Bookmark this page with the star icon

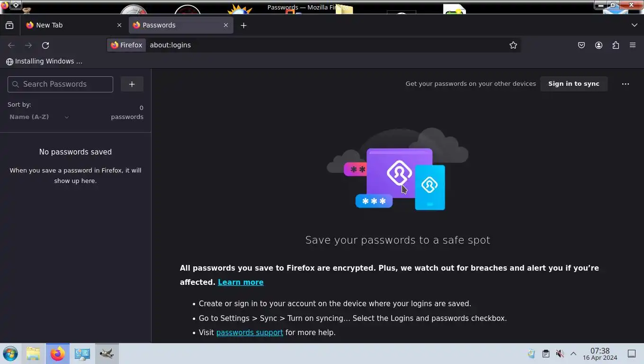(513, 45)
